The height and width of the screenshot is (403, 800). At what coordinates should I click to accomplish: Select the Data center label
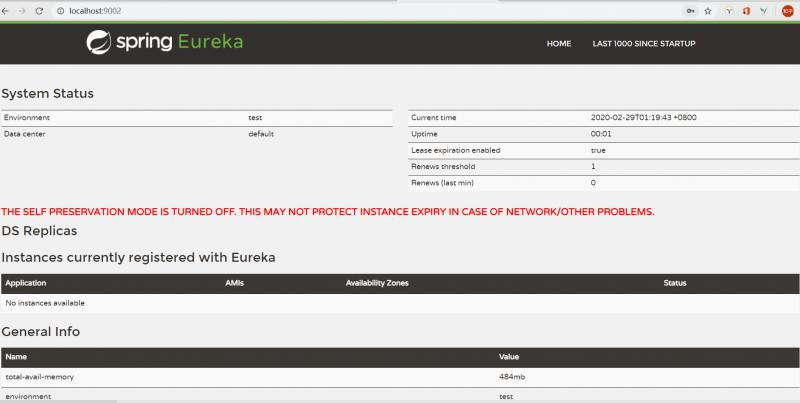tap(24, 134)
